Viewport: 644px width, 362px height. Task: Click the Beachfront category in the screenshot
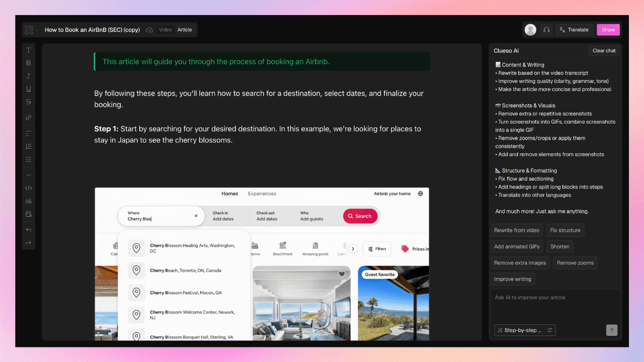click(x=283, y=248)
